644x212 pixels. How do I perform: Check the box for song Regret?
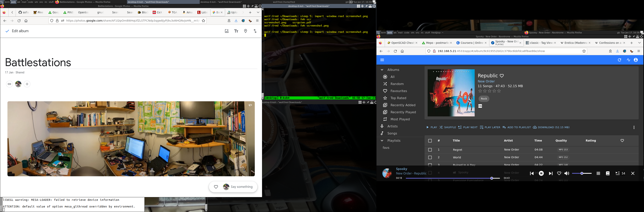pyautogui.click(x=430, y=150)
